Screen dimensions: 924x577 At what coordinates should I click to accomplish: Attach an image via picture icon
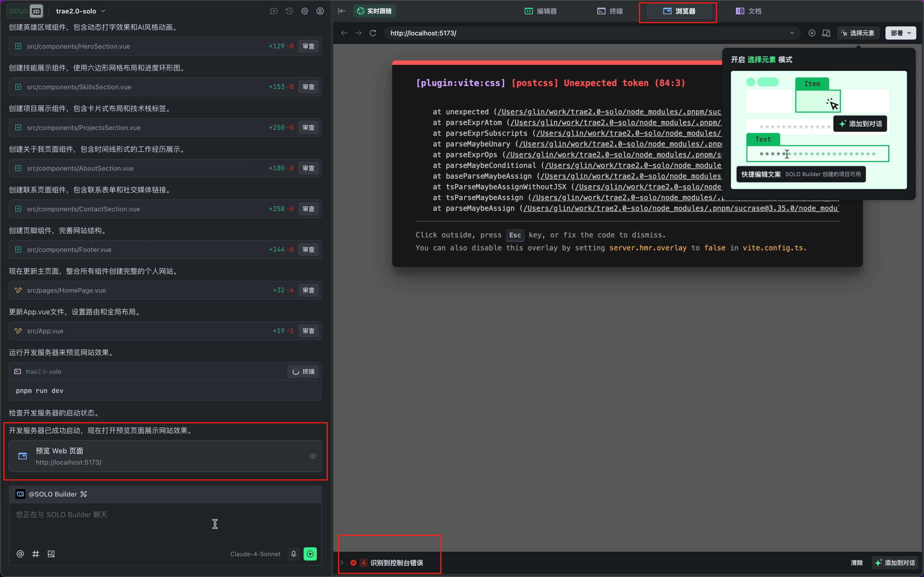coord(51,554)
